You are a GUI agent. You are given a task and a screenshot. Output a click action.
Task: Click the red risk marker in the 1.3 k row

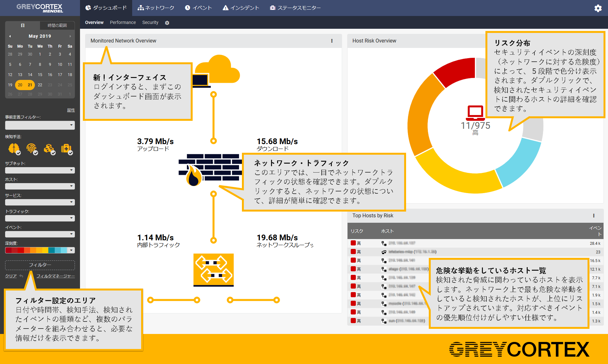click(353, 321)
